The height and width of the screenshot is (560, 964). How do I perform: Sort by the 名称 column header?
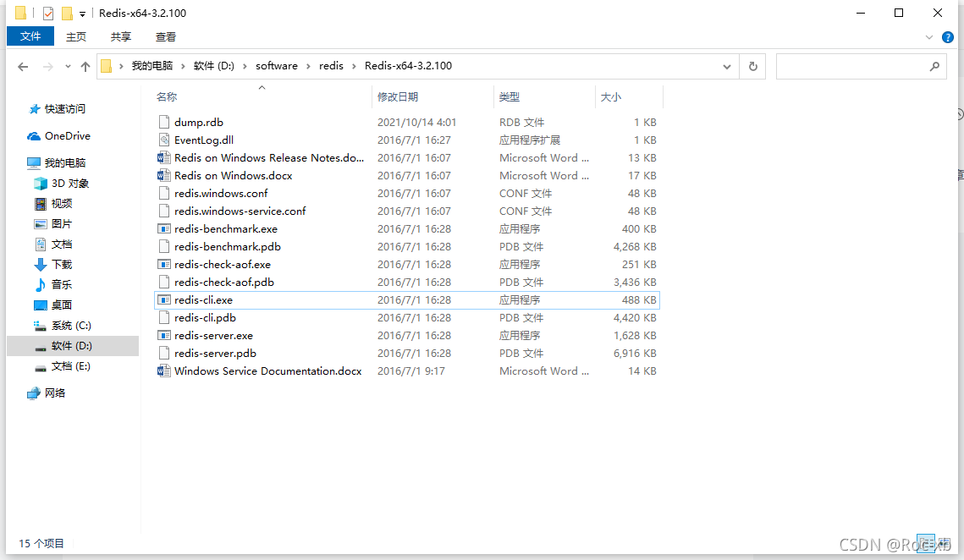tap(167, 97)
